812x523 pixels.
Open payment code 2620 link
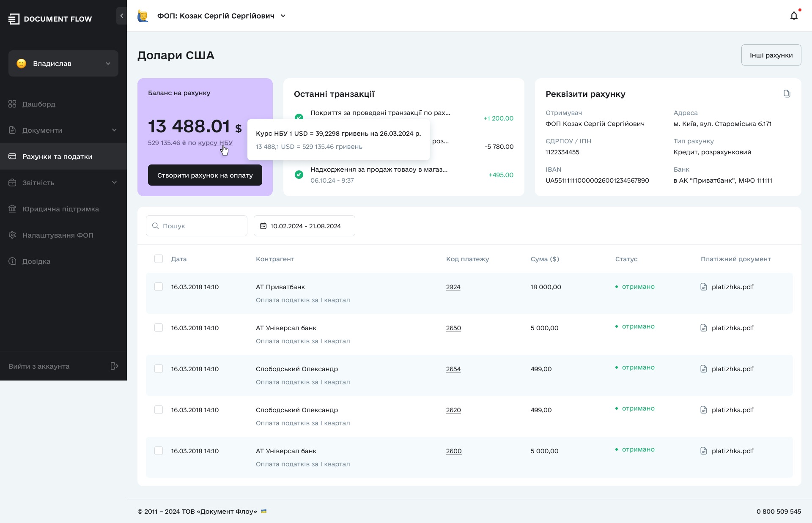click(x=453, y=410)
